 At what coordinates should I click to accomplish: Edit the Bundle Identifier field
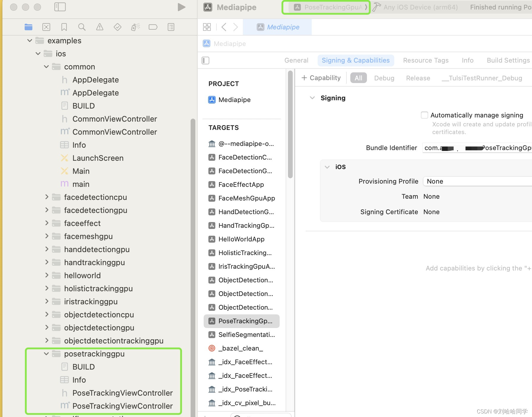tap(477, 148)
